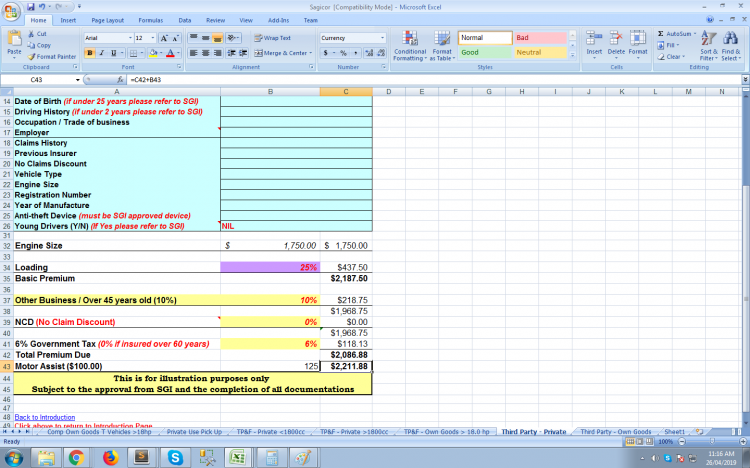Expand the Currency number format dropdown
The width and height of the screenshot is (750, 468).
tap(382, 38)
